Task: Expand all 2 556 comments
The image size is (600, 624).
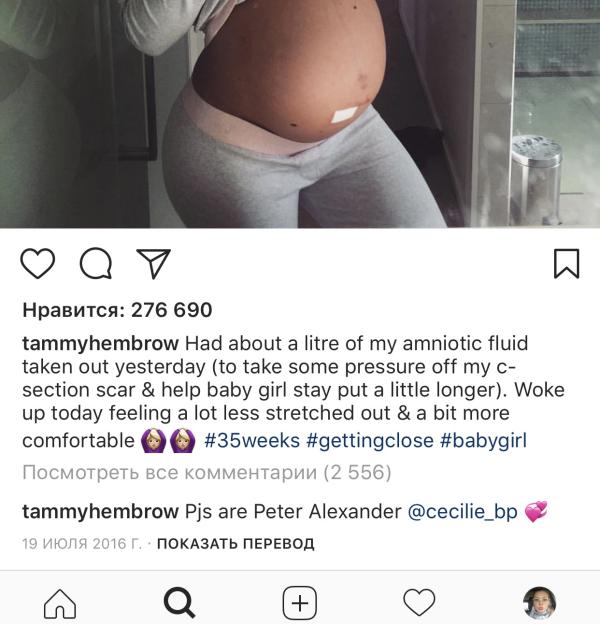Action: pos(207,473)
